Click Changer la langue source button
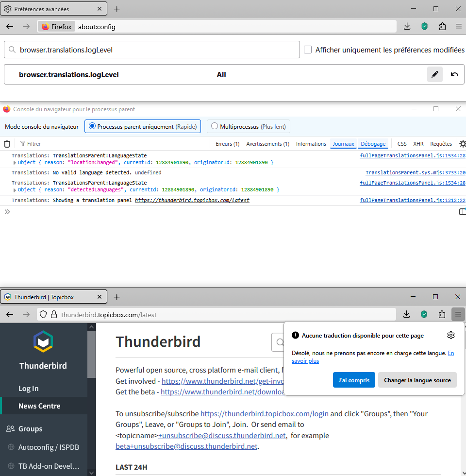The image size is (466, 476). (417, 380)
